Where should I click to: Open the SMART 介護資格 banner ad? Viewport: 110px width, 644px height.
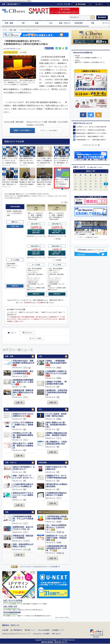pyautogui.click(x=54, y=11)
